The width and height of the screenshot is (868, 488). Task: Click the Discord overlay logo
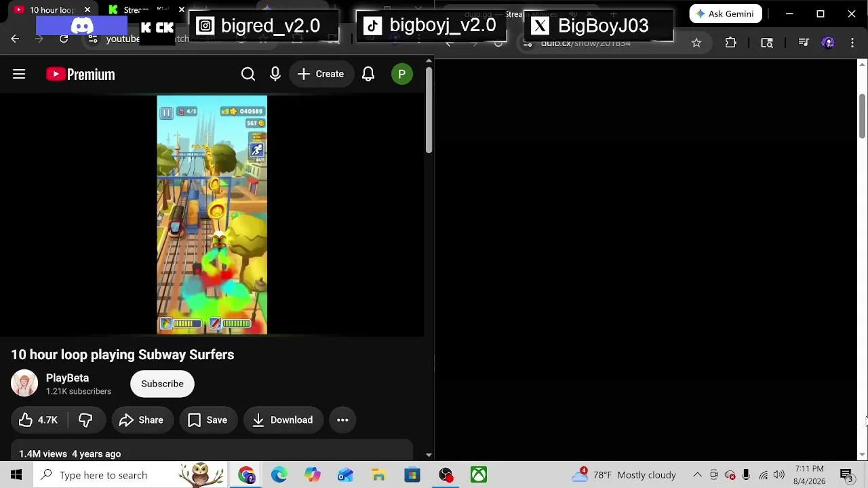click(x=82, y=26)
